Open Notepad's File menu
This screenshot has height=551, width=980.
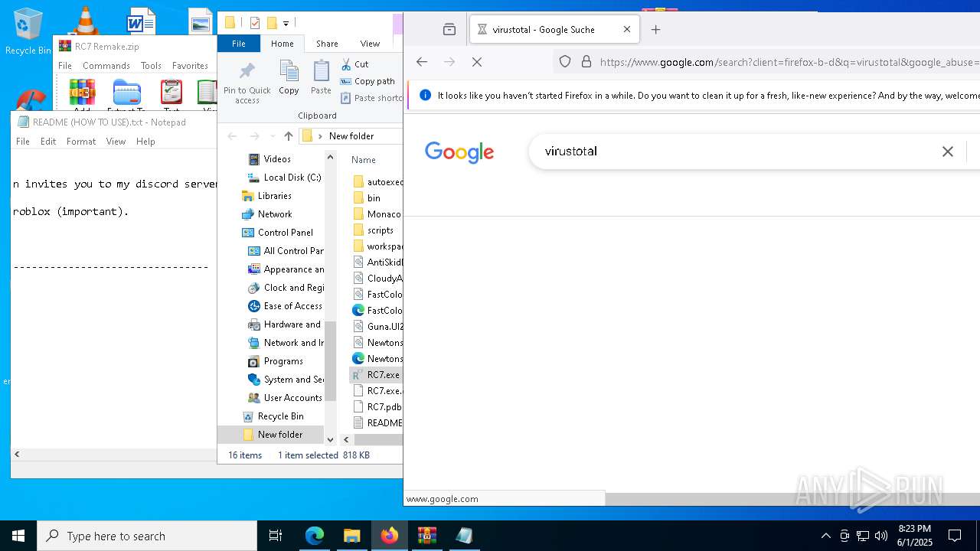pyautogui.click(x=23, y=142)
